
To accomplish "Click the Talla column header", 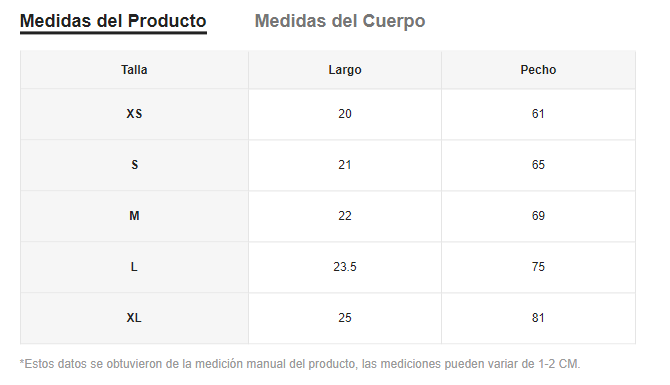I will (x=134, y=70).
